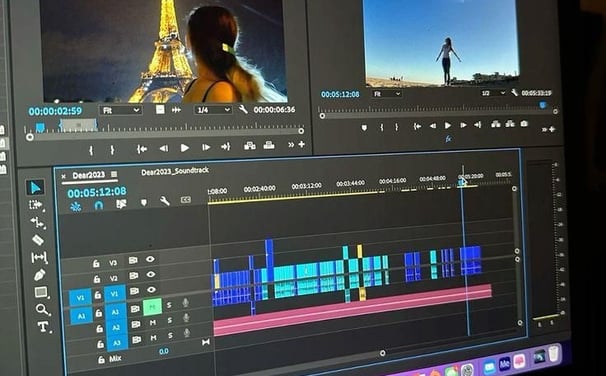The height and width of the screenshot is (376, 606).
Task: Open Media Encoder from the Dock
Action: pyautogui.click(x=504, y=363)
